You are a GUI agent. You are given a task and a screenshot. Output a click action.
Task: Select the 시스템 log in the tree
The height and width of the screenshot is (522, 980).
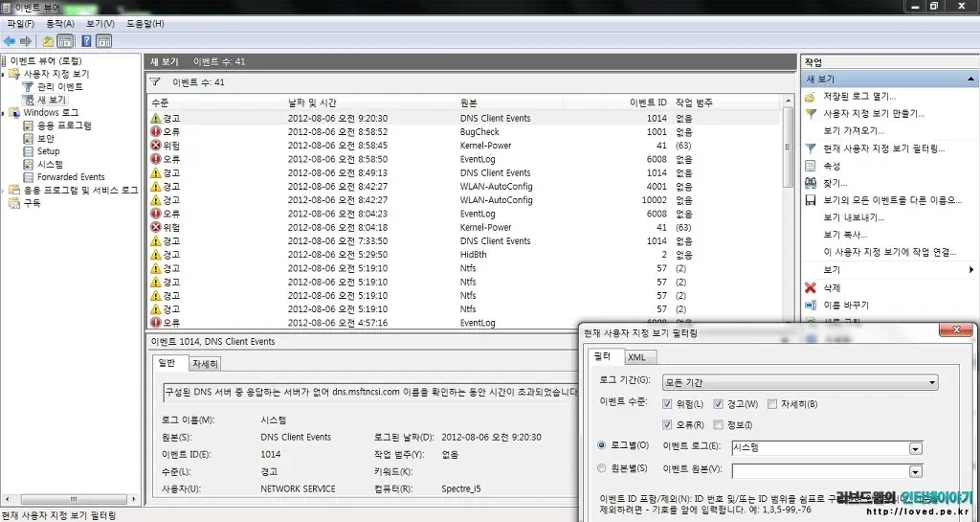(x=50, y=165)
